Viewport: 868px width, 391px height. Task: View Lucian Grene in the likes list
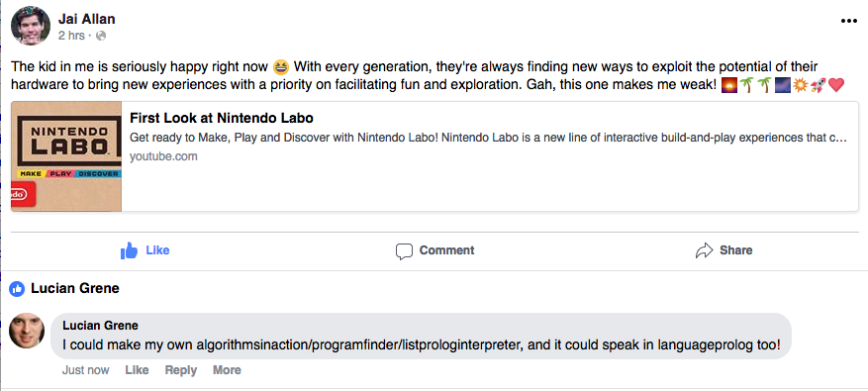[75, 288]
